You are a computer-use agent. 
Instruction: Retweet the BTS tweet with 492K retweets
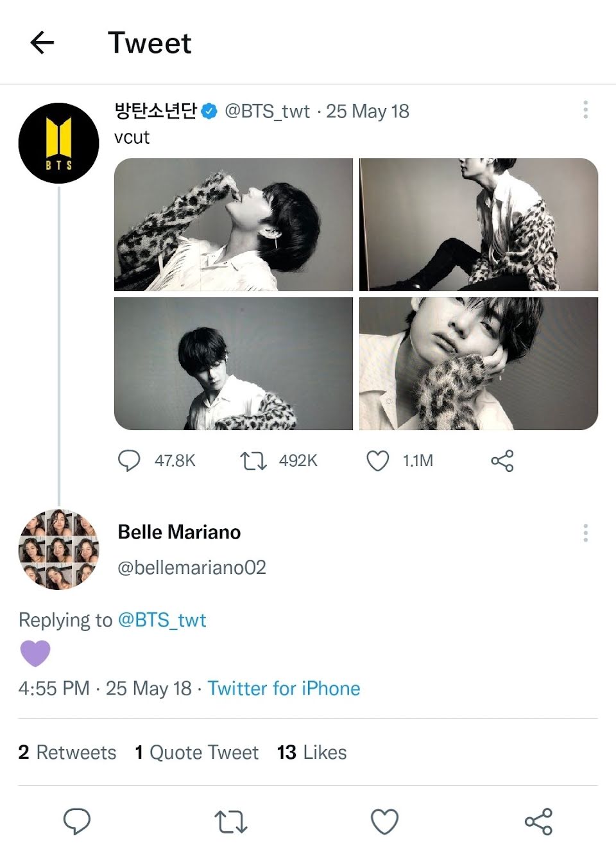pos(253,460)
